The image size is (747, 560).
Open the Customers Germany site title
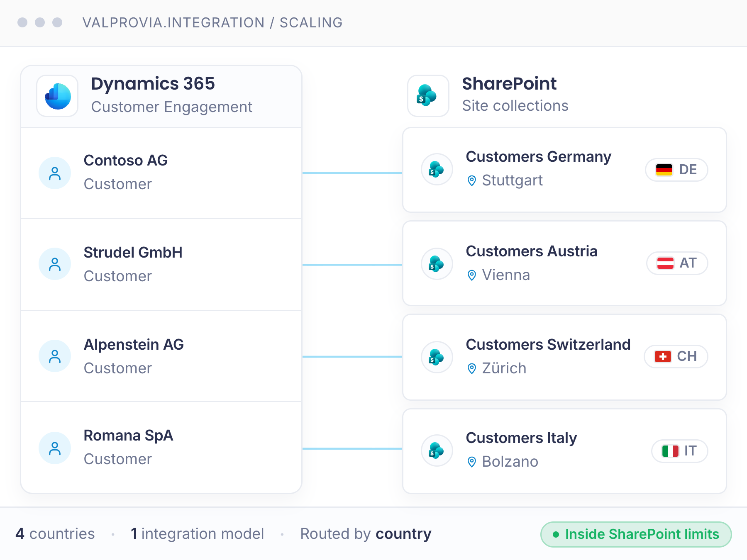(x=539, y=157)
